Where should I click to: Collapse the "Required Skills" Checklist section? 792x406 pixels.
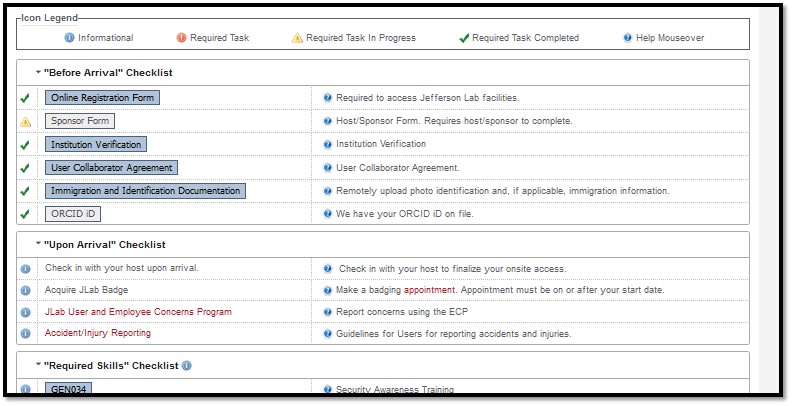click(38, 366)
